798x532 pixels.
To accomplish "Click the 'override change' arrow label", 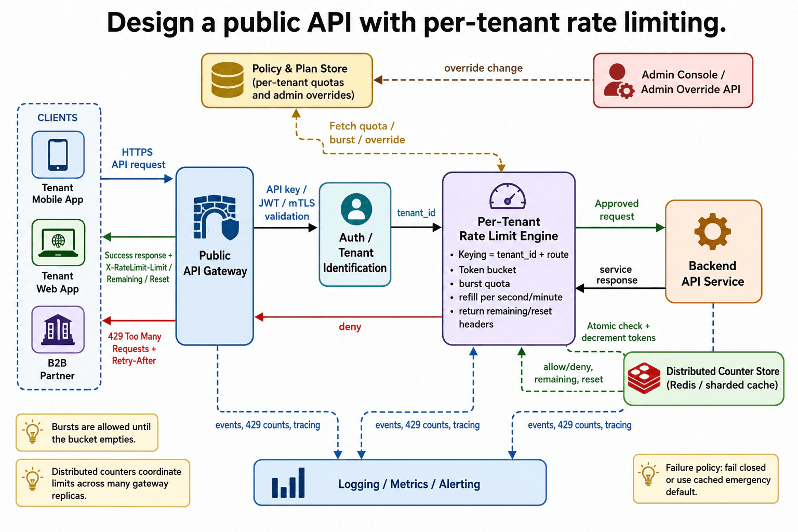I will click(483, 68).
